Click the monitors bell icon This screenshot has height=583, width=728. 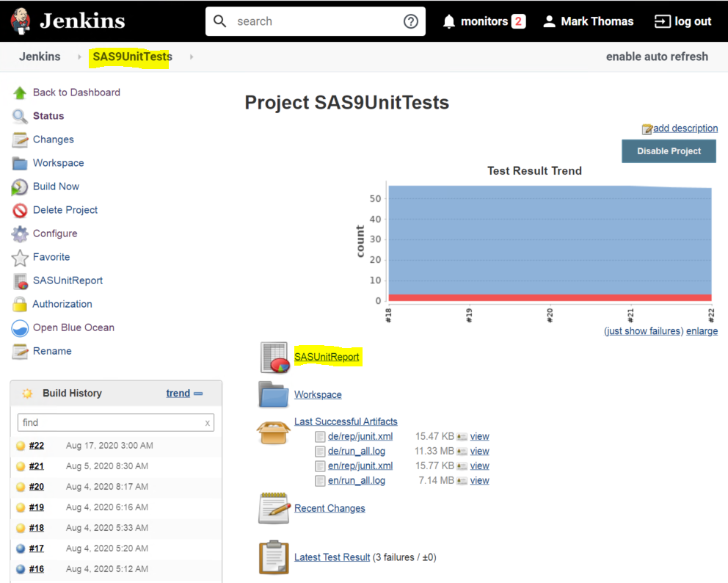(449, 21)
